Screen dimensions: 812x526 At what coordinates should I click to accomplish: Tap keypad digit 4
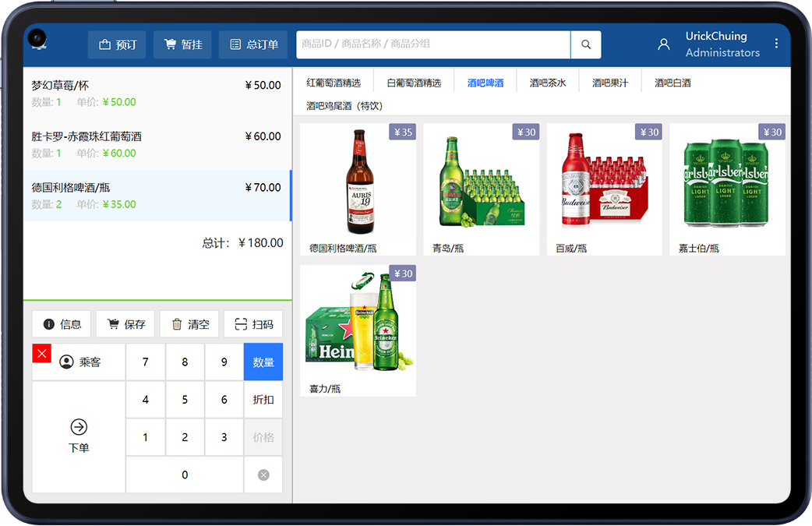point(146,400)
